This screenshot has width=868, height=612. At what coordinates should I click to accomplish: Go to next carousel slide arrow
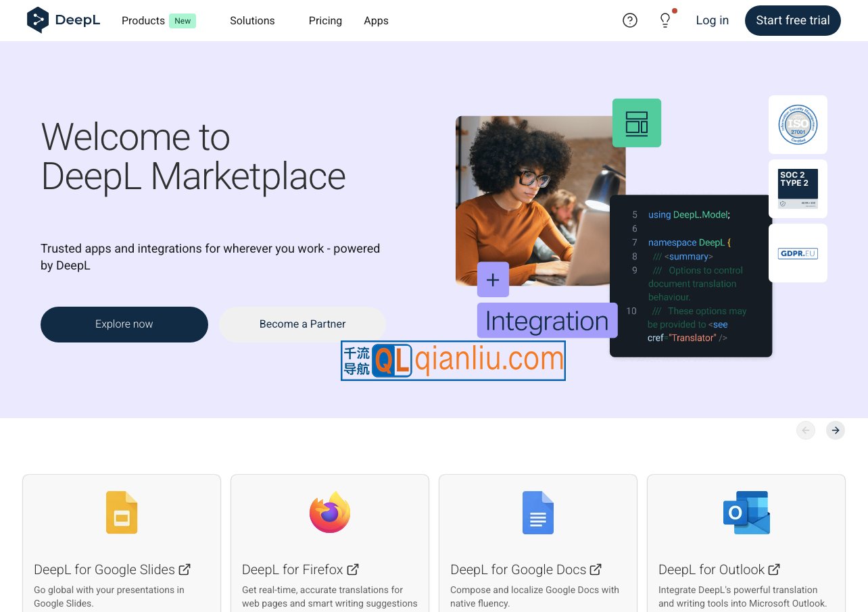836,430
